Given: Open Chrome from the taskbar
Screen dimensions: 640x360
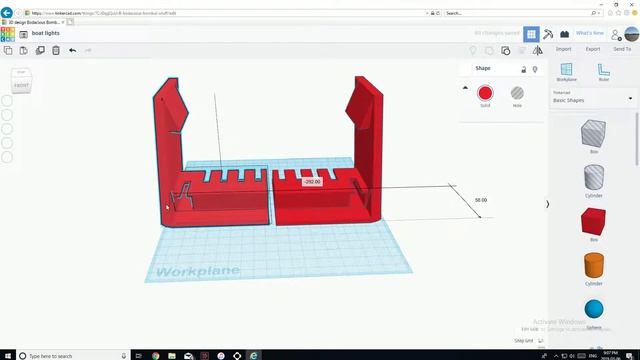Looking at the screenshot, I should [156, 356].
